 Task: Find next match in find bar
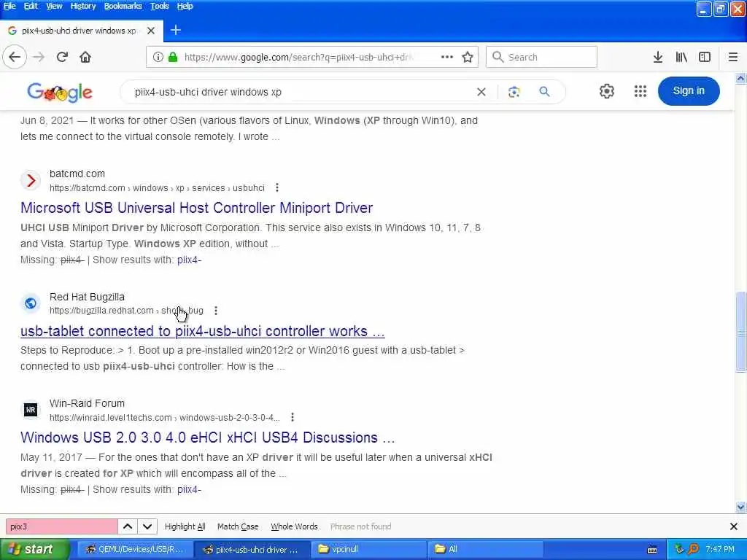pyautogui.click(x=147, y=526)
